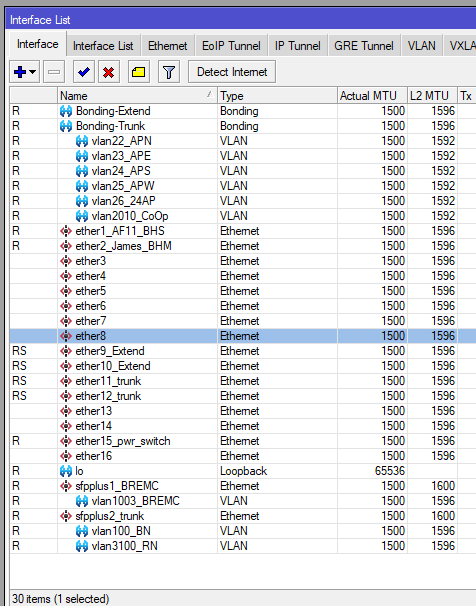Screen dimensions: 476x606
Task: Select the ether11_trunk row name
Action: (x=108, y=381)
